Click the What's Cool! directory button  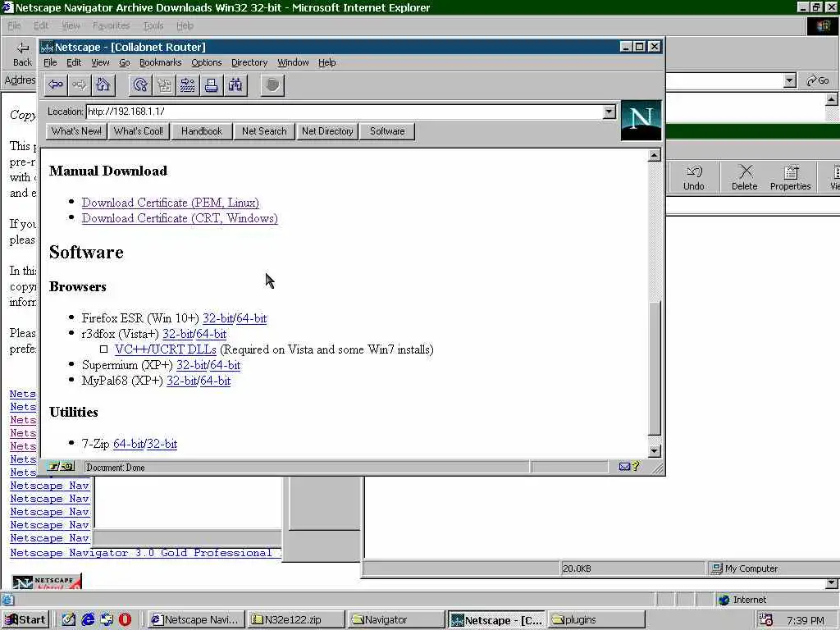139,131
